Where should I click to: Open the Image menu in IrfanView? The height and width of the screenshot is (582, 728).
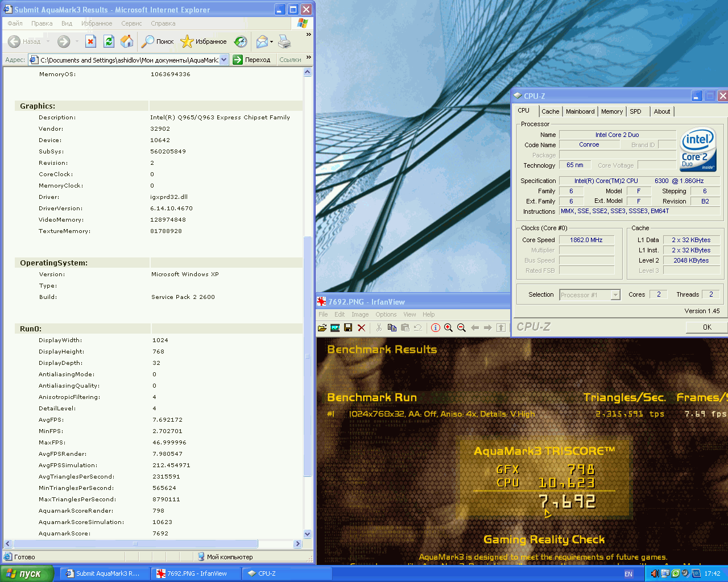360,314
